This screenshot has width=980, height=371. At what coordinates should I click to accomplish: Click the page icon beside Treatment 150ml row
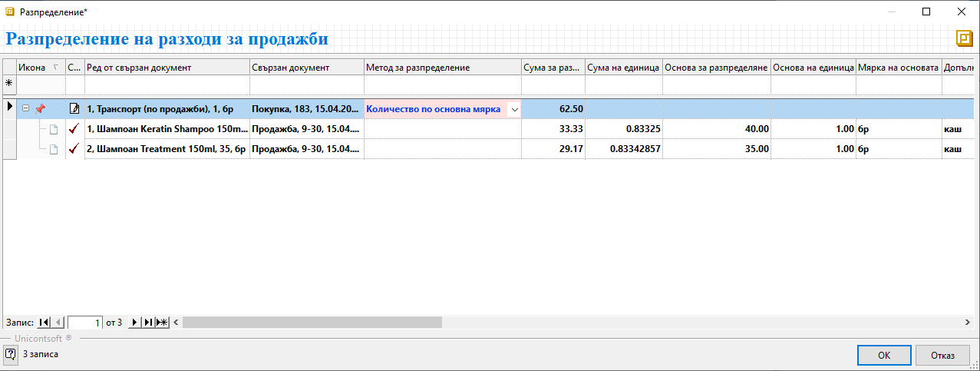pos(54,149)
